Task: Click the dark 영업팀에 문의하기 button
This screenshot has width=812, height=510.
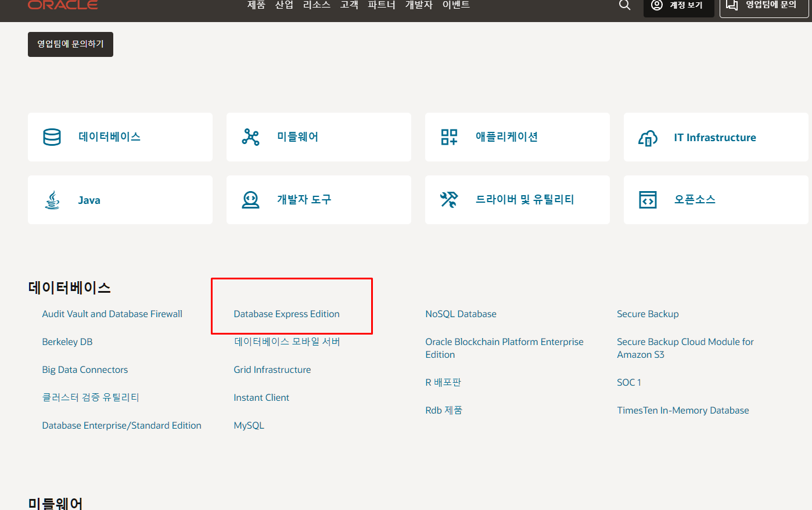Action: tap(70, 44)
